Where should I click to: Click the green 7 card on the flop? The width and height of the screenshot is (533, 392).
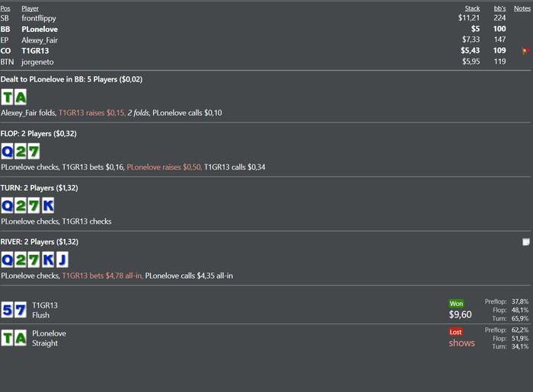[x=34, y=151]
